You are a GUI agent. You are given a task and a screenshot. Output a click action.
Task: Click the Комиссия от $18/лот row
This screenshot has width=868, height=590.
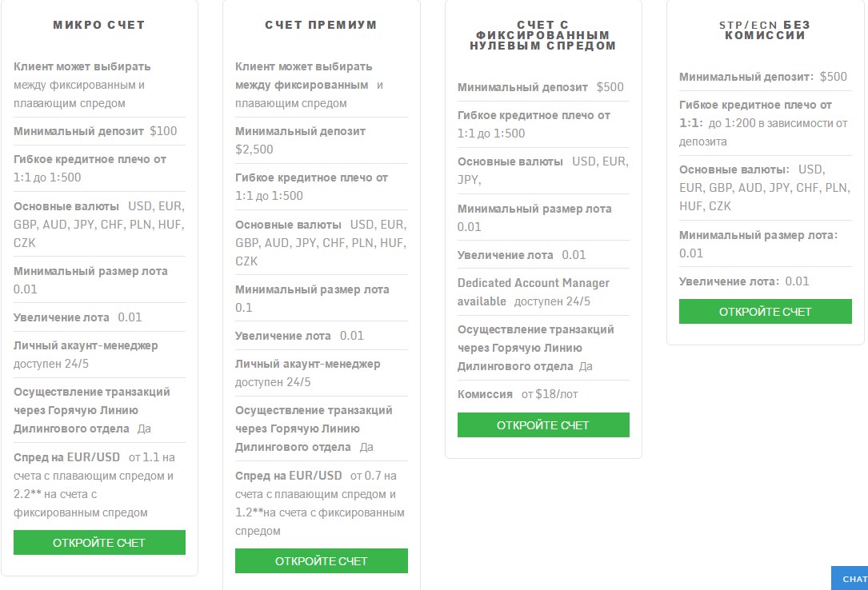click(518, 394)
